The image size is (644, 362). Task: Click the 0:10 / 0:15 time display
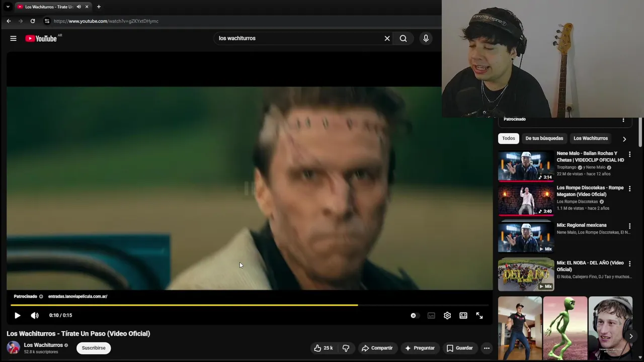coord(60,315)
